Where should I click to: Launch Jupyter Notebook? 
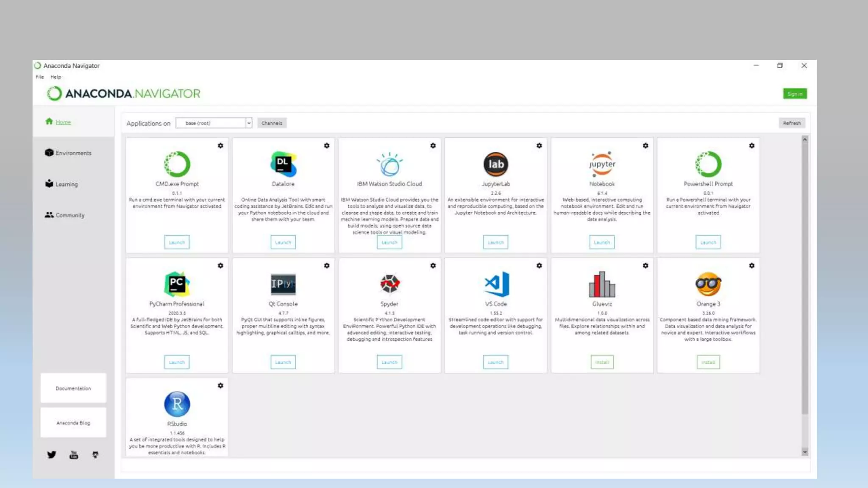pyautogui.click(x=601, y=242)
